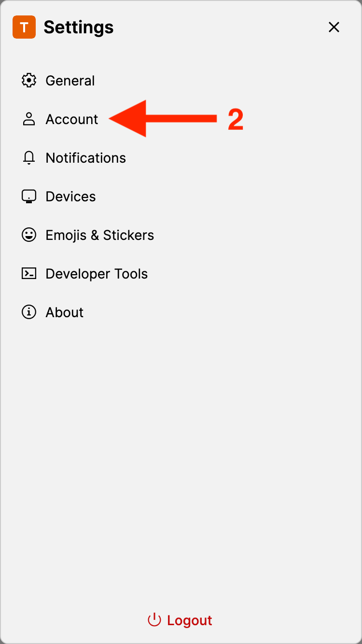Click the orange T avatar logo
Image resolution: width=362 pixels, height=644 pixels.
pyautogui.click(x=24, y=27)
